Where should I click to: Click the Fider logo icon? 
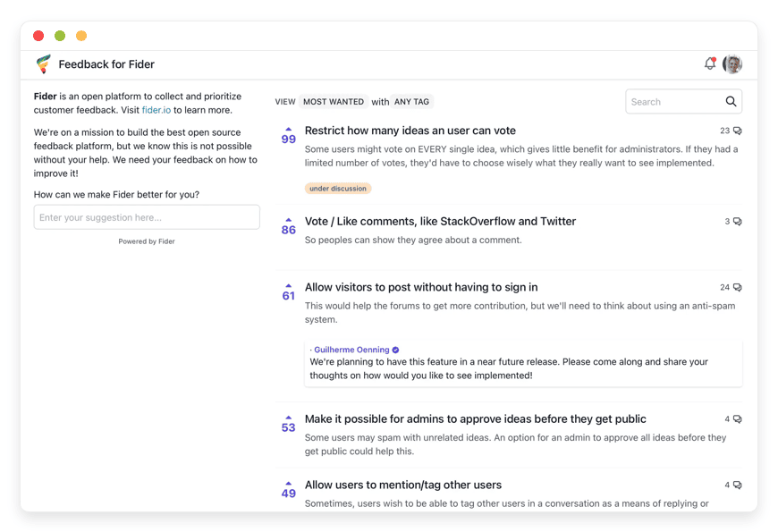coord(43,63)
